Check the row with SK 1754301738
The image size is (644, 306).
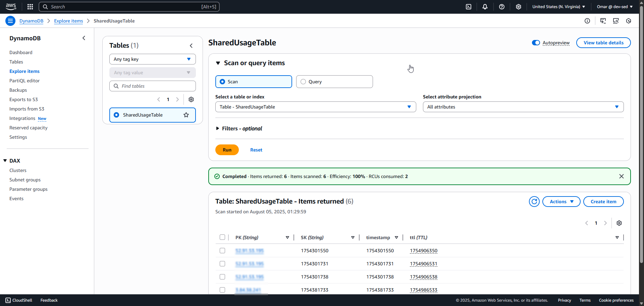222,277
